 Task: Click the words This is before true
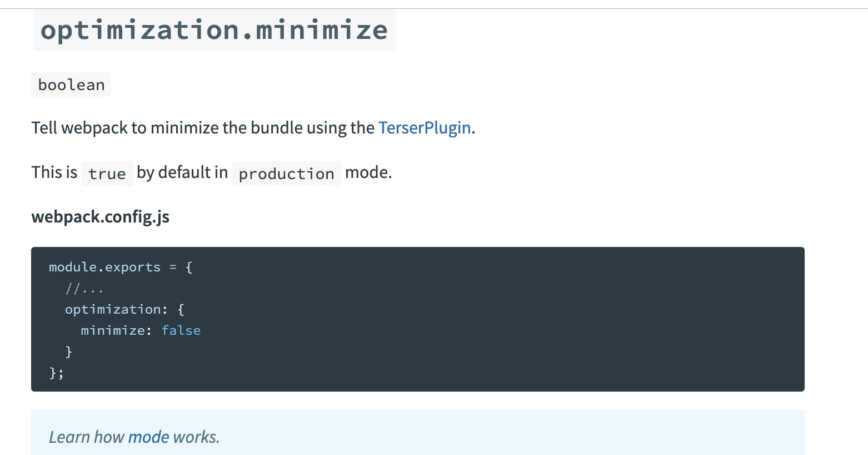pos(54,172)
